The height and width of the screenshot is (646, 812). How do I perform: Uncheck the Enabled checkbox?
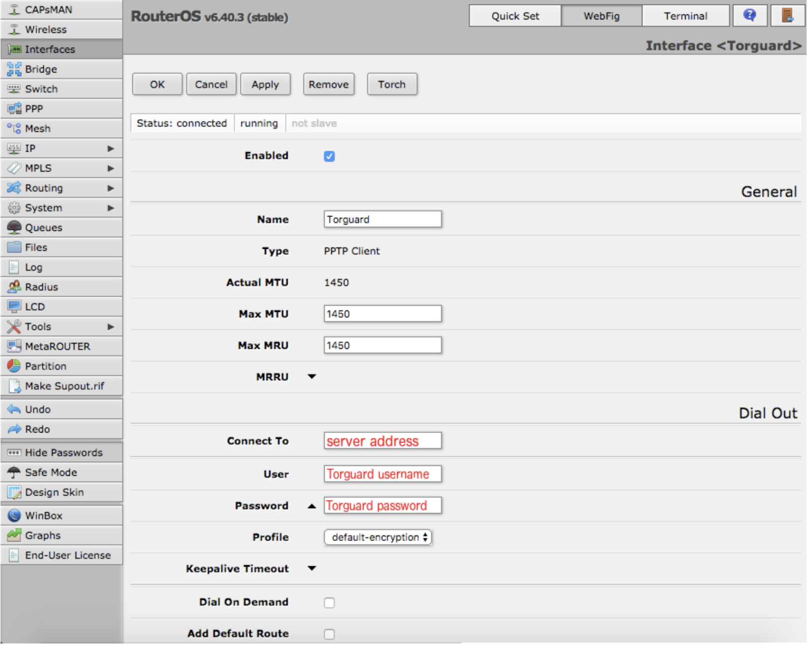(329, 156)
